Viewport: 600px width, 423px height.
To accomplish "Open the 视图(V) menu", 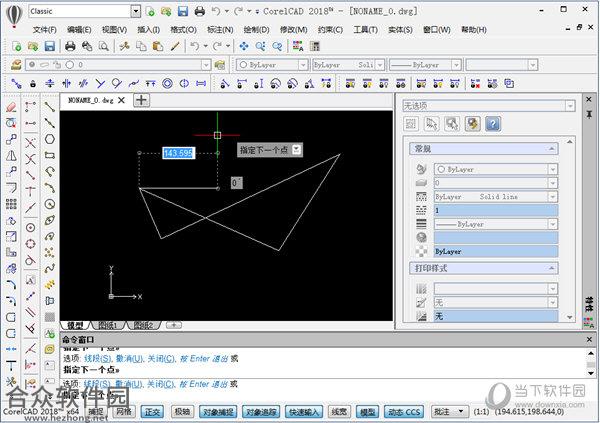I will pos(114,29).
